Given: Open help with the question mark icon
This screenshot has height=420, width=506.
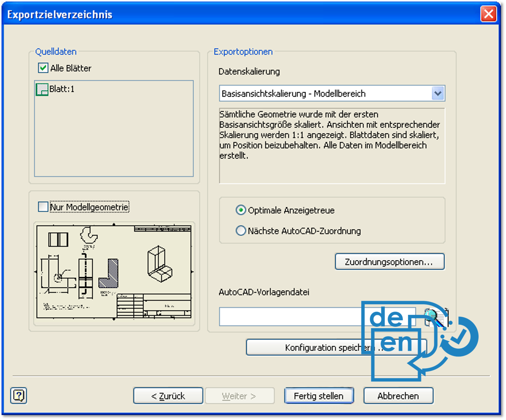Looking at the screenshot, I should point(19,396).
